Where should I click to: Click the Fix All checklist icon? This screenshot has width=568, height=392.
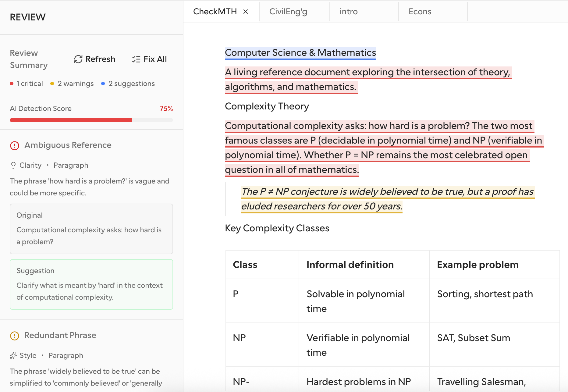136,59
